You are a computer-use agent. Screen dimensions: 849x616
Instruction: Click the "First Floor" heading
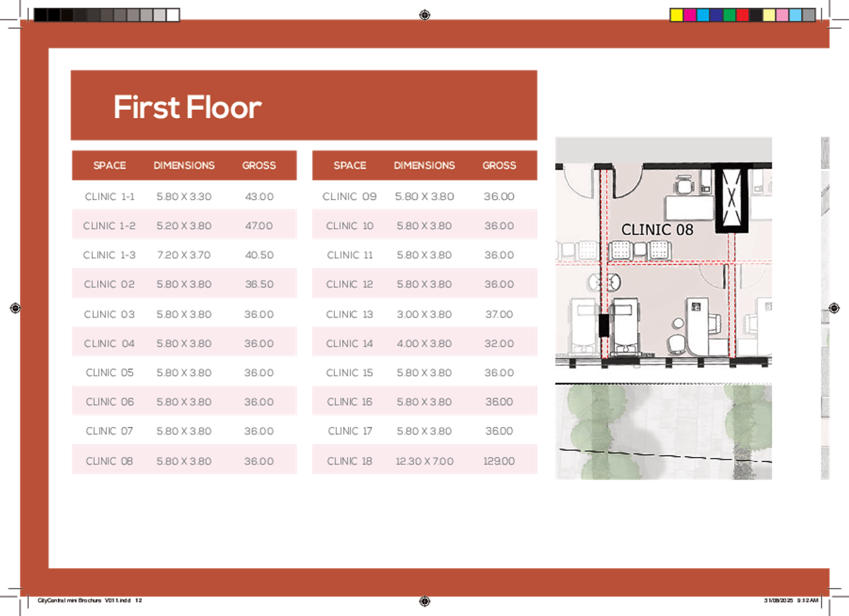click(x=188, y=107)
